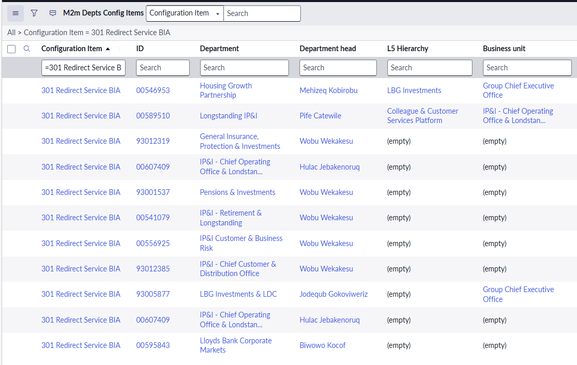Viewport: 577px width, 365px height.
Task: Open Pensions & Investments department link
Action: tap(237, 192)
